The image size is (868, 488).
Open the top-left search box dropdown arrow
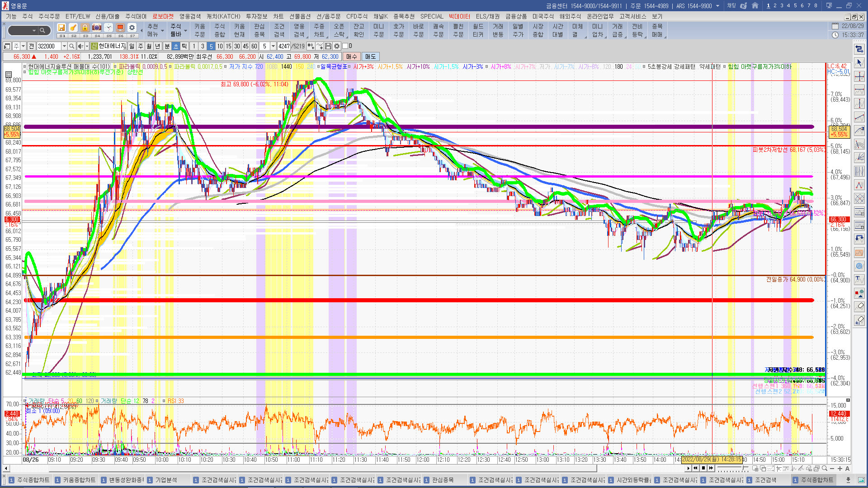pyautogui.click(x=34, y=30)
